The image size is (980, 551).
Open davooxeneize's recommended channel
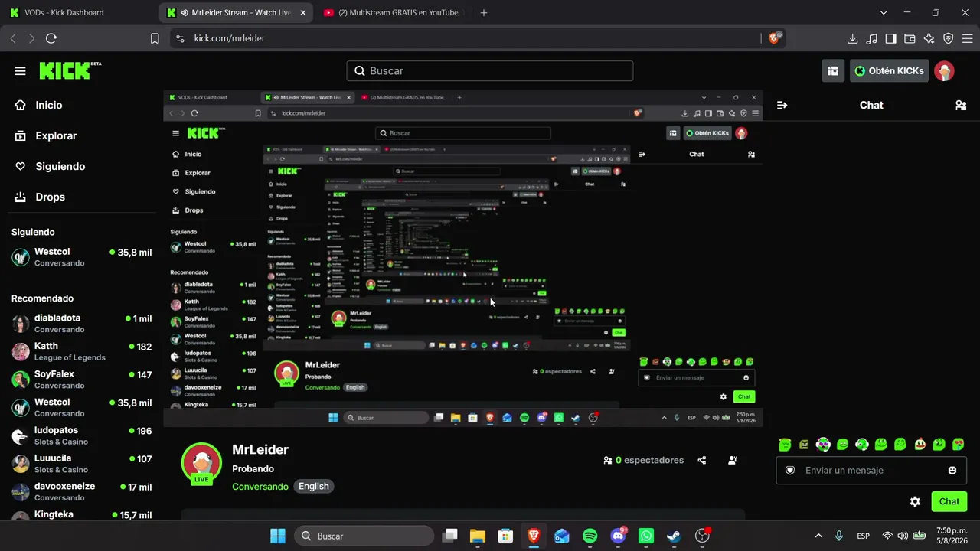point(81,491)
